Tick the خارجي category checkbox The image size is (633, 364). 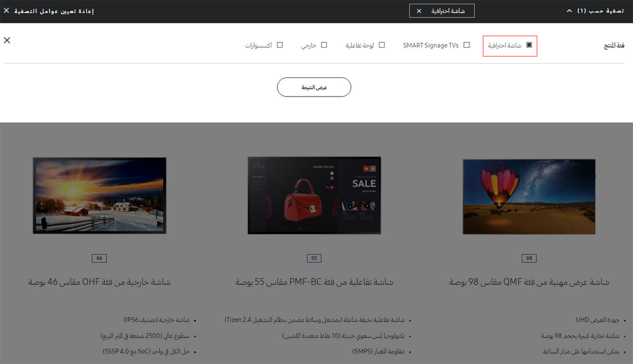coord(324,45)
